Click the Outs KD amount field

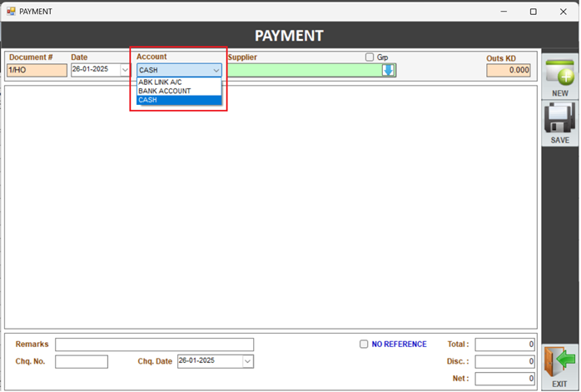click(508, 71)
